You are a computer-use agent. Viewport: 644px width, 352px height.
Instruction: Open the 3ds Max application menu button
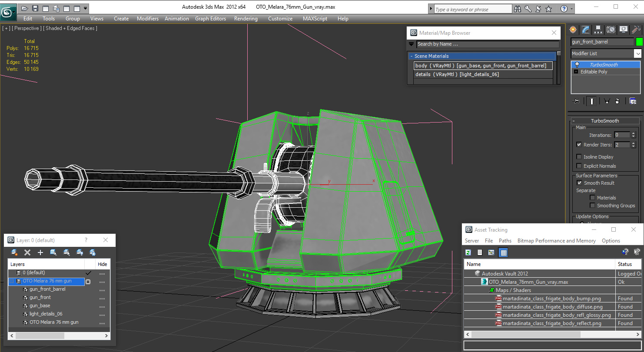tap(8, 12)
